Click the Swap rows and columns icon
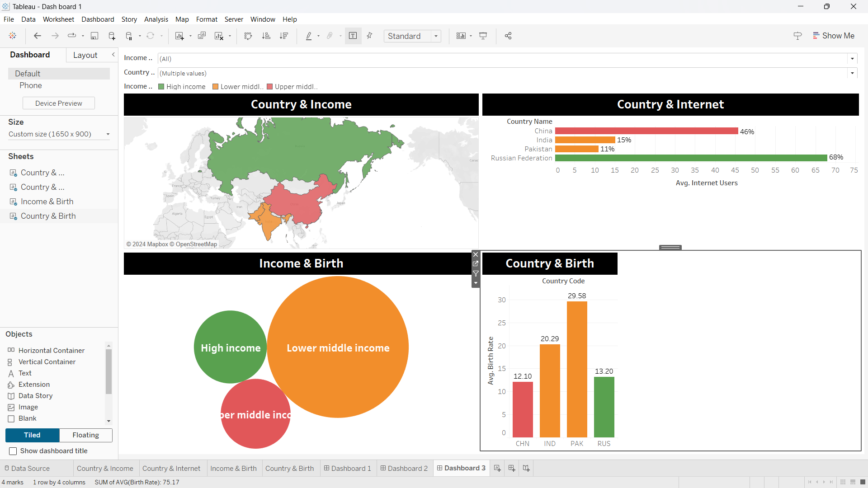Image resolution: width=868 pixels, height=488 pixels. tap(248, 36)
